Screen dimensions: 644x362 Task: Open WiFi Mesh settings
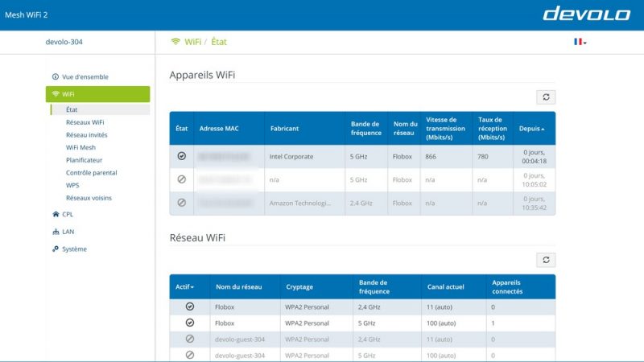point(80,147)
